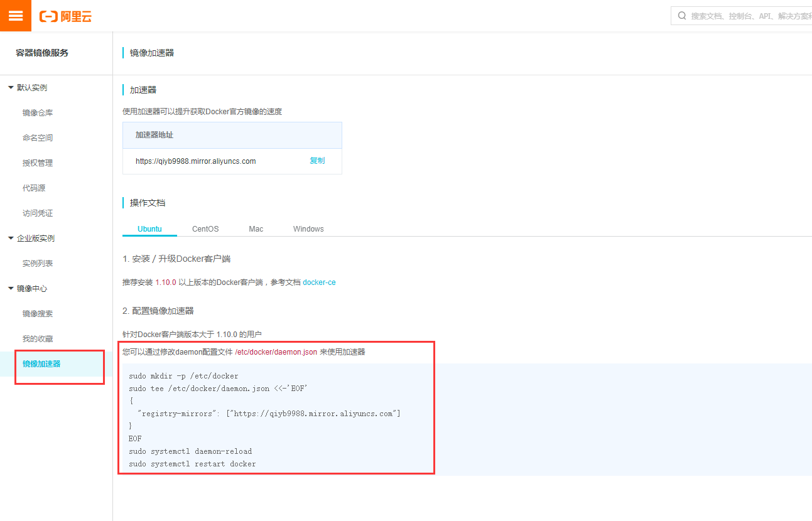
Task: Switch to the Mac tab
Action: click(256, 228)
